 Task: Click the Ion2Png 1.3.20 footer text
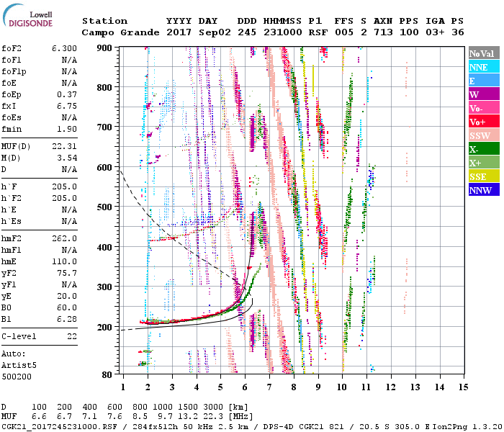tap(468, 427)
